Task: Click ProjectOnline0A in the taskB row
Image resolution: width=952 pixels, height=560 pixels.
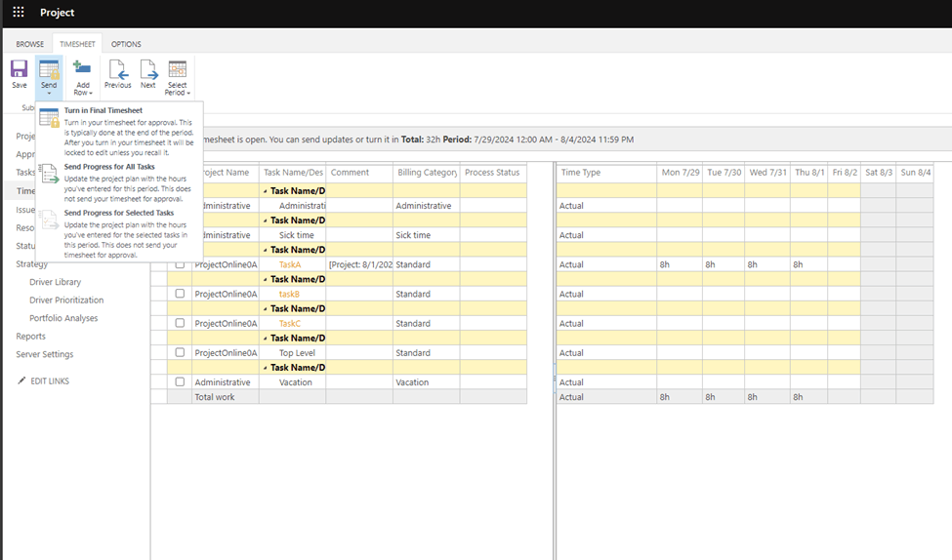Action: click(x=226, y=294)
